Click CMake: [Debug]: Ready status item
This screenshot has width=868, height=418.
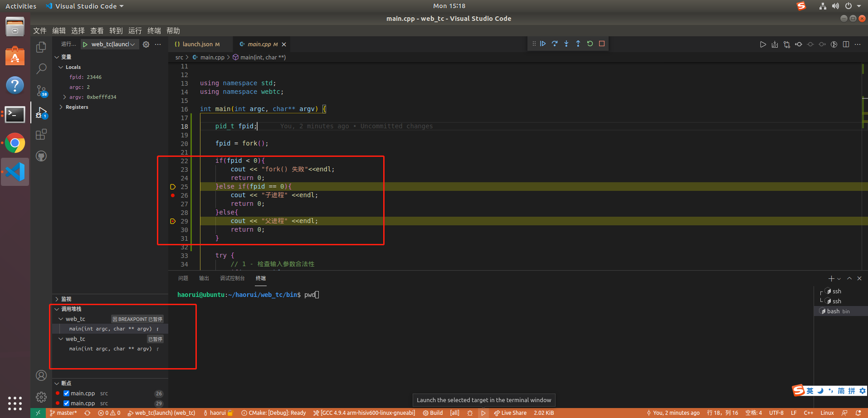coord(273,413)
